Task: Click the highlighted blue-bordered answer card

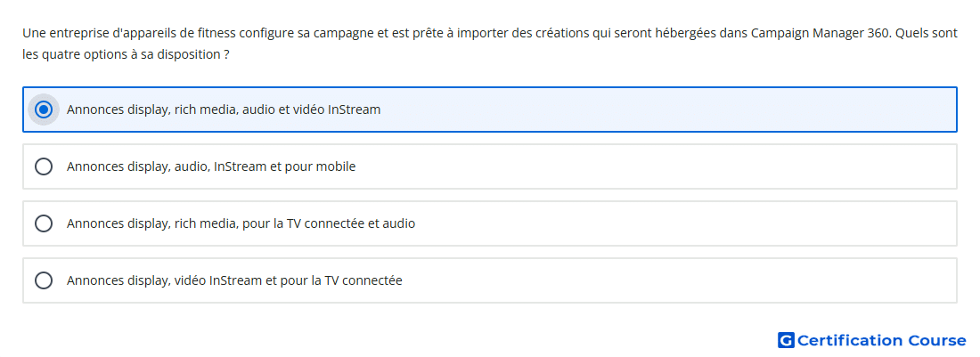Action: pyautogui.click(x=490, y=110)
